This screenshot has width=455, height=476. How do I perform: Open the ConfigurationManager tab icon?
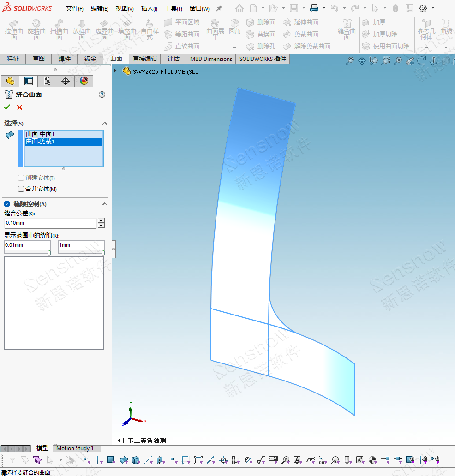tap(47, 82)
